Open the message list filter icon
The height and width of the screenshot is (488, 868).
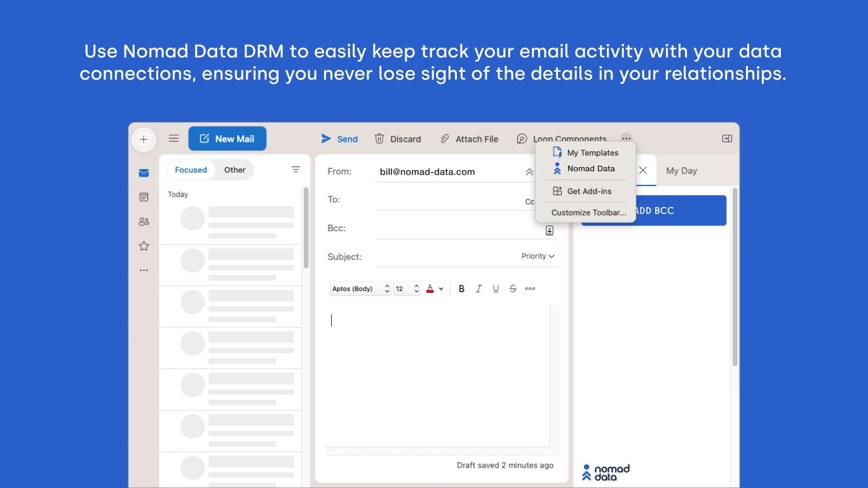pos(295,170)
